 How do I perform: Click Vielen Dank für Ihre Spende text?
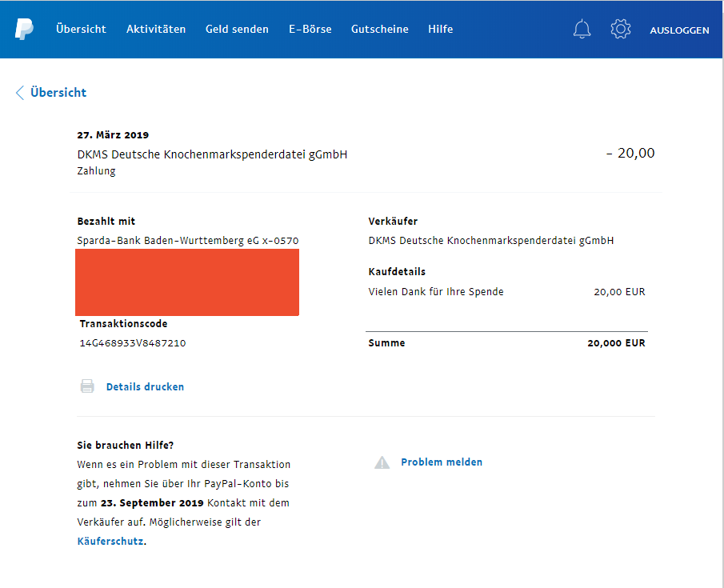click(436, 292)
